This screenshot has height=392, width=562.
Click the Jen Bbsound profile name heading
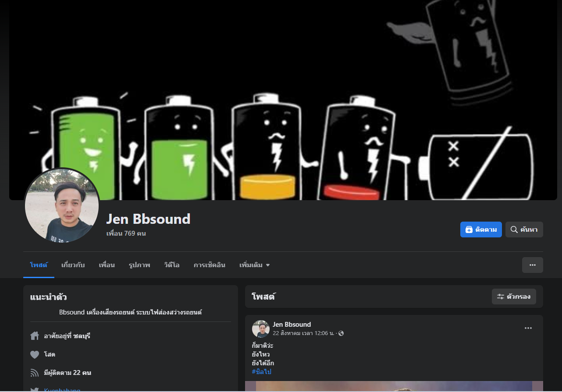(x=149, y=219)
